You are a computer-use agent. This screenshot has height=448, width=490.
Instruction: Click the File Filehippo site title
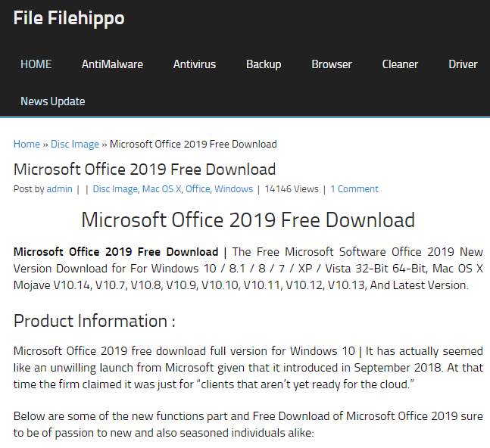[69, 18]
